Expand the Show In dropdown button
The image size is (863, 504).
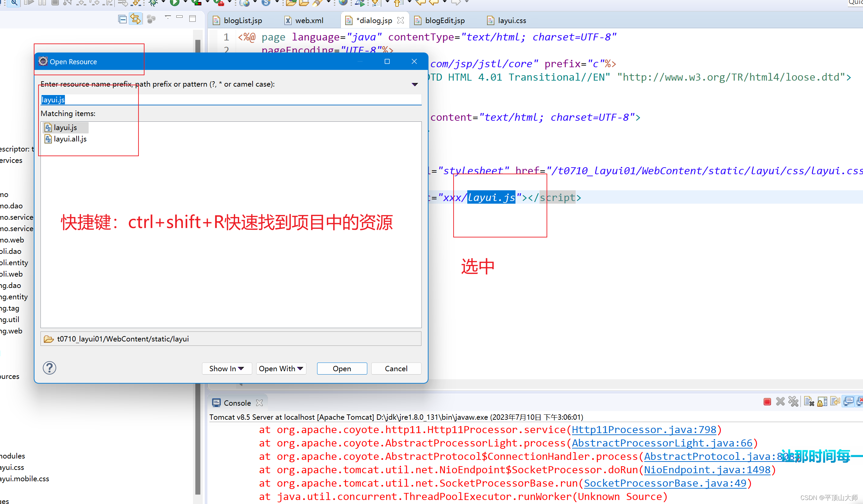227,369
